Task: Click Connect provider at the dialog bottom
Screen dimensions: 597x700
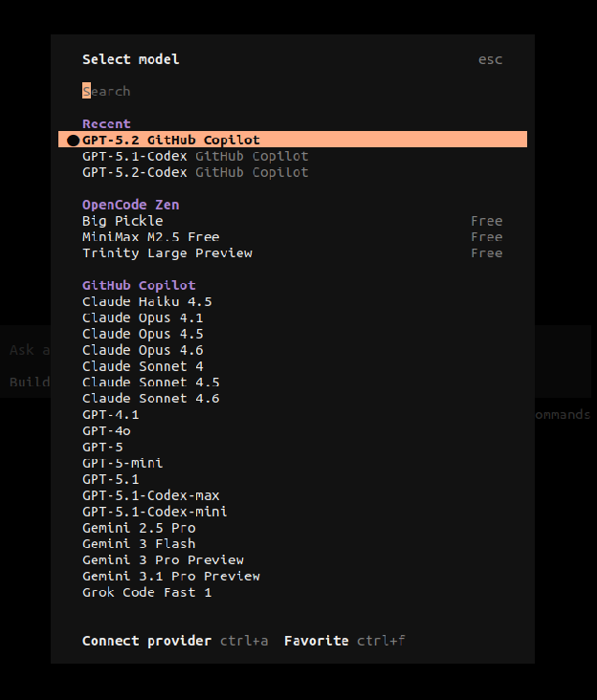Action: pos(146,641)
